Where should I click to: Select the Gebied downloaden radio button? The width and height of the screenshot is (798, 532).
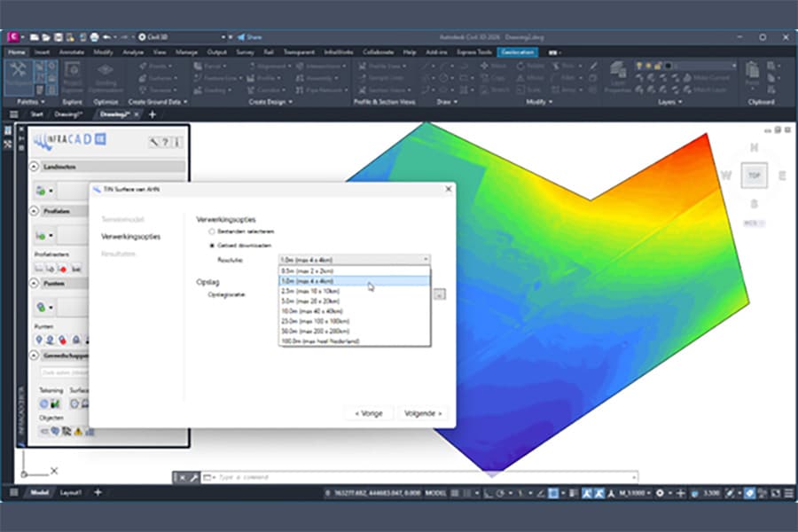click(212, 246)
